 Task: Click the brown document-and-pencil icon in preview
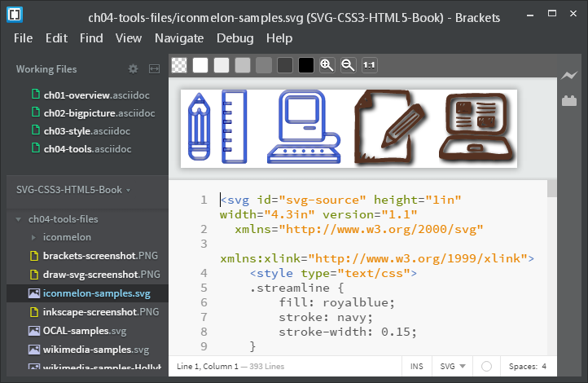pos(389,127)
